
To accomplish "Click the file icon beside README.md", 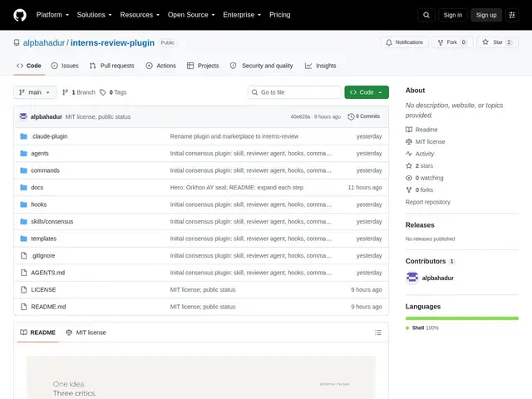I will 23,307.
